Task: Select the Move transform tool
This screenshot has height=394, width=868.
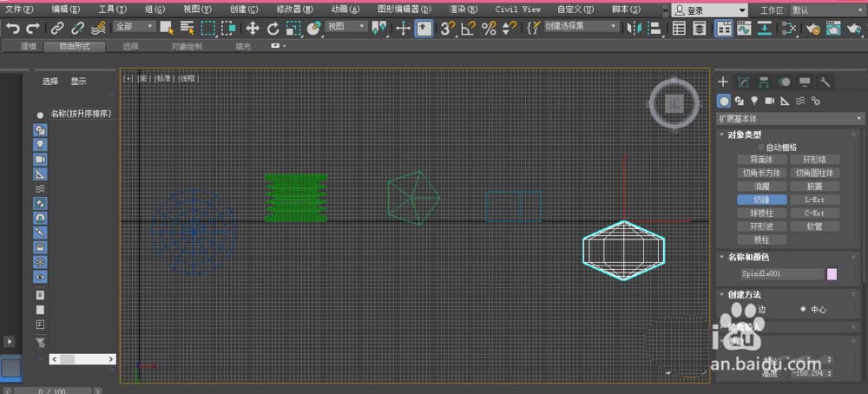Action: coord(252,28)
